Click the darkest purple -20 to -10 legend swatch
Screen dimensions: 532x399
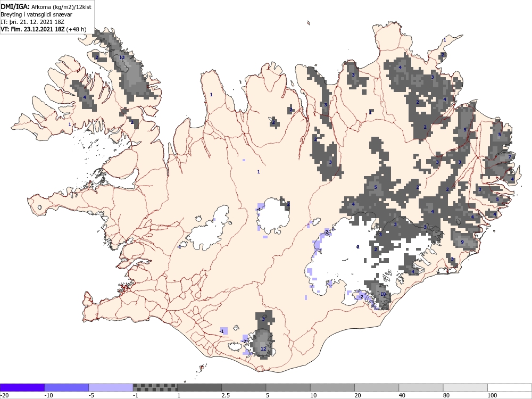tap(22, 387)
